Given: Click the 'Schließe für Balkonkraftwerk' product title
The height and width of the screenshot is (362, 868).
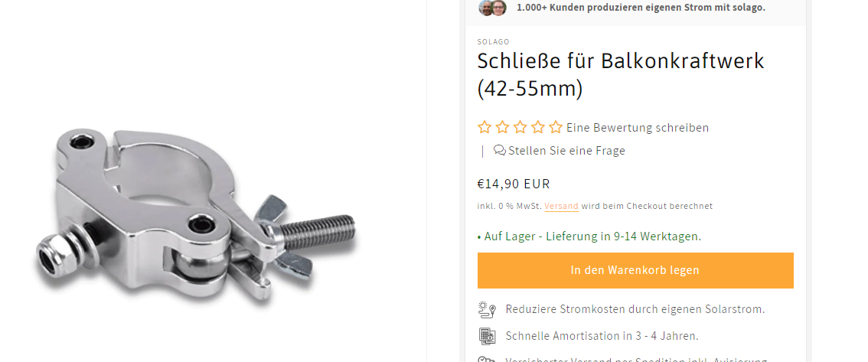Looking at the screenshot, I should (621, 75).
